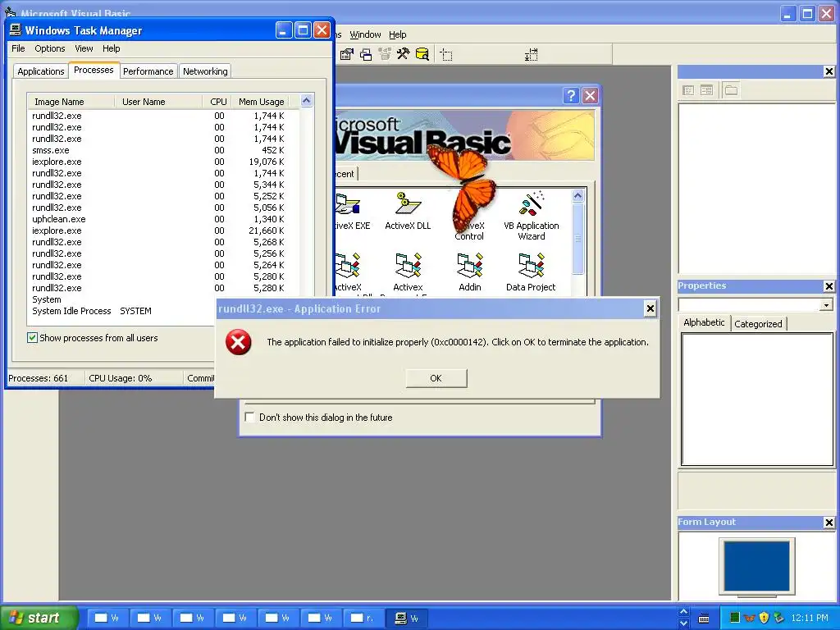Click the taskbar clock showing 12:11 PM
This screenshot has height=630, width=840.
coord(810,618)
